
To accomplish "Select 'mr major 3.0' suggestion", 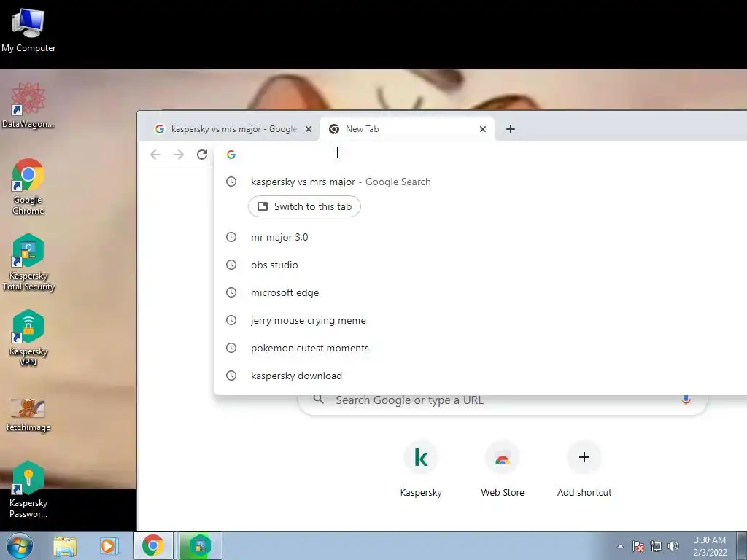I will tap(480, 237).
